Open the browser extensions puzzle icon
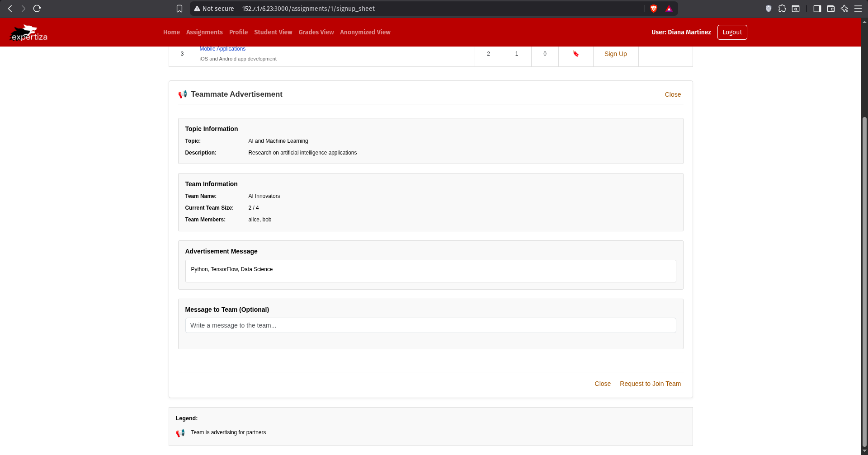Screen dimensions: 868x455 (x=782, y=9)
